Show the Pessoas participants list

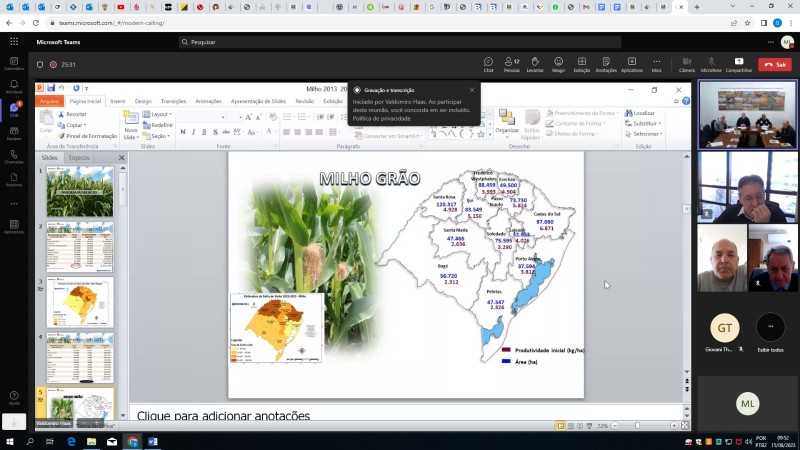tap(511, 64)
